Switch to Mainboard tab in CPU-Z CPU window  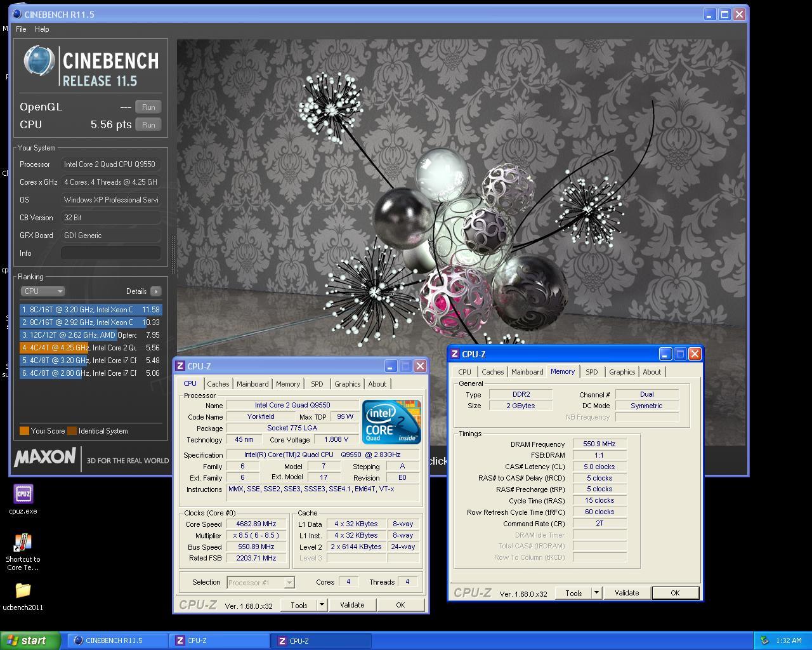252,384
